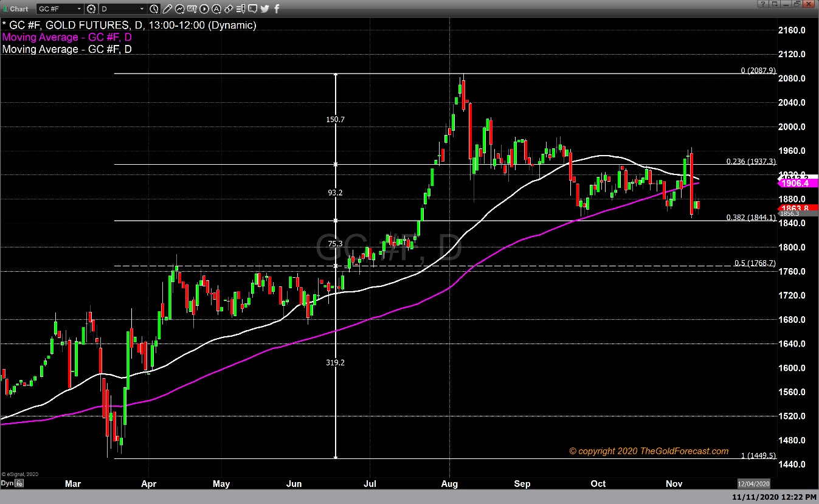Click the magenta Moving Average legend label

67,37
